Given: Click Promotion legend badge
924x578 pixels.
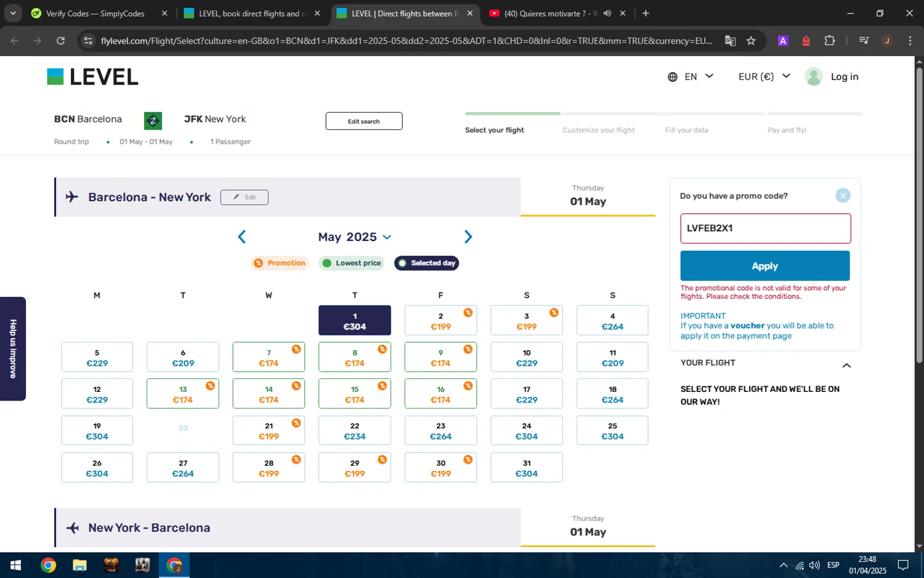Looking at the screenshot, I should tap(280, 263).
